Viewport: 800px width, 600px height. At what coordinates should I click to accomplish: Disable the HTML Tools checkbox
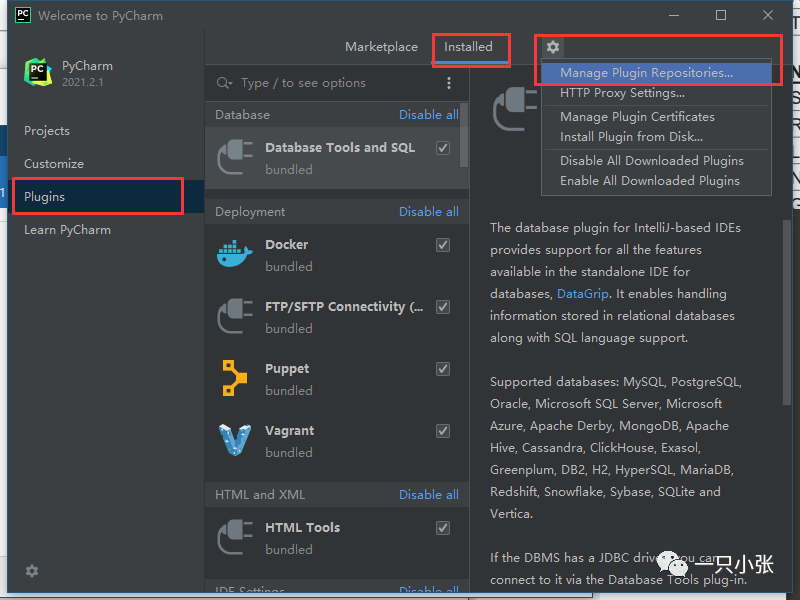[x=443, y=528]
